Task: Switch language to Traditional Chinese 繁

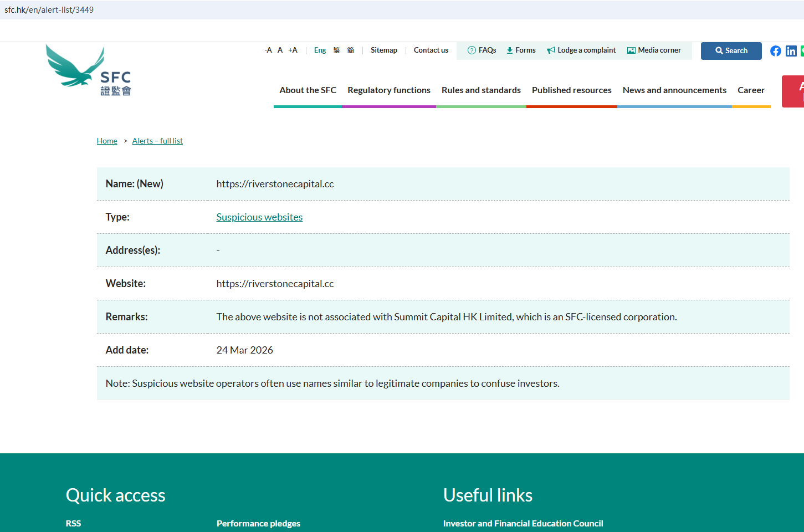Action: click(336, 50)
